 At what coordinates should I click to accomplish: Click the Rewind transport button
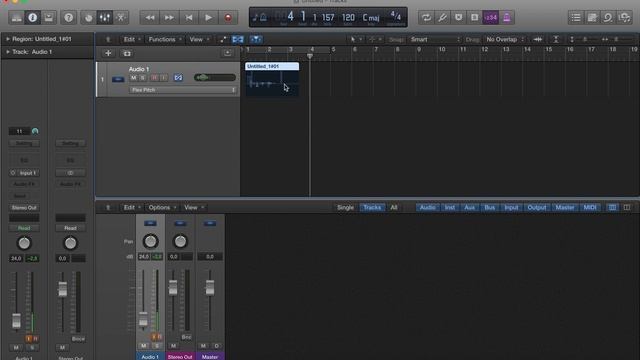point(150,18)
